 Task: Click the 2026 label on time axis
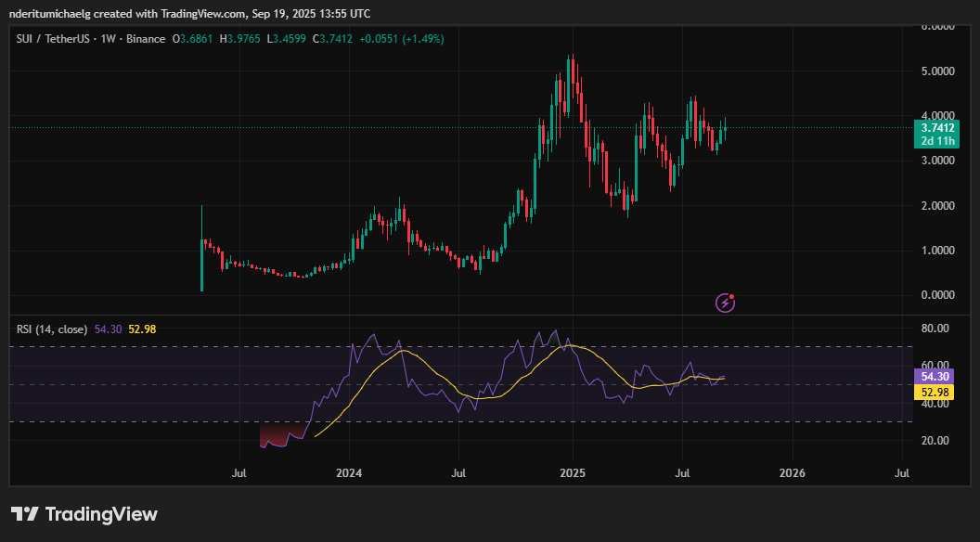click(793, 473)
